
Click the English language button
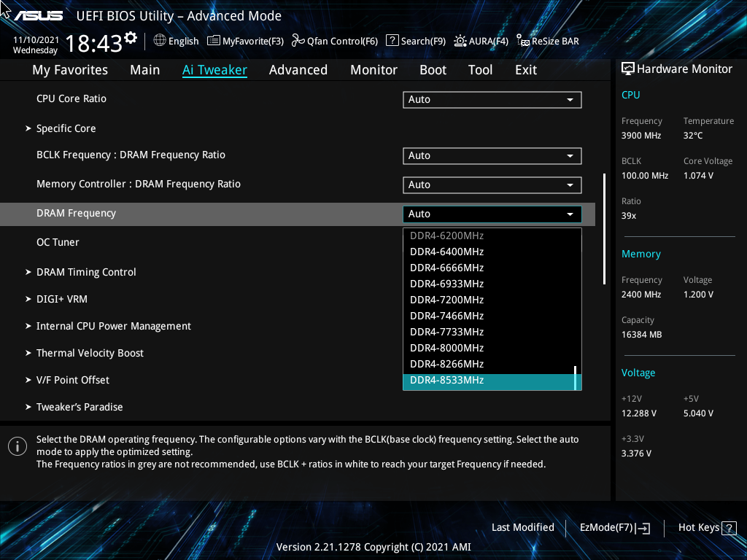(x=183, y=42)
